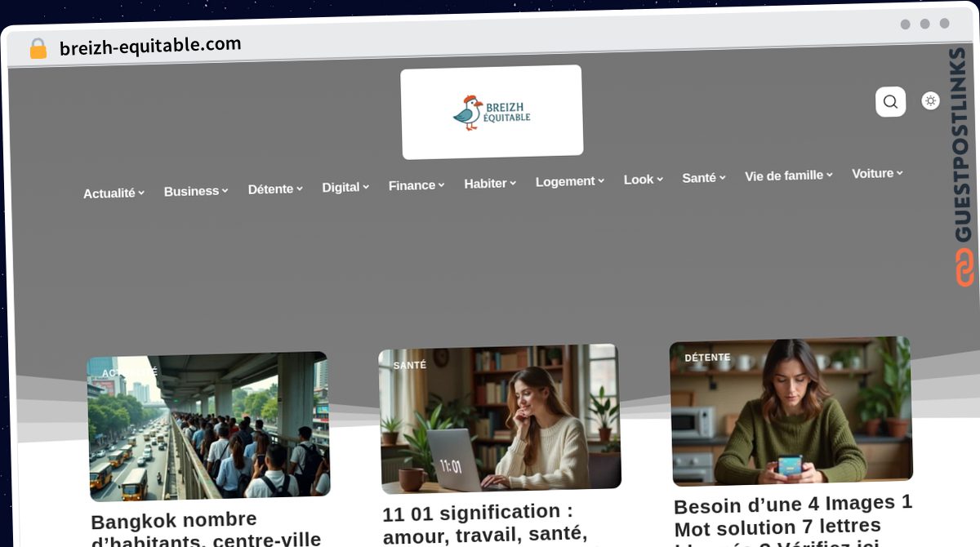Expand the Santé dropdown chevron
This screenshot has height=547, width=980.
point(723,177)
